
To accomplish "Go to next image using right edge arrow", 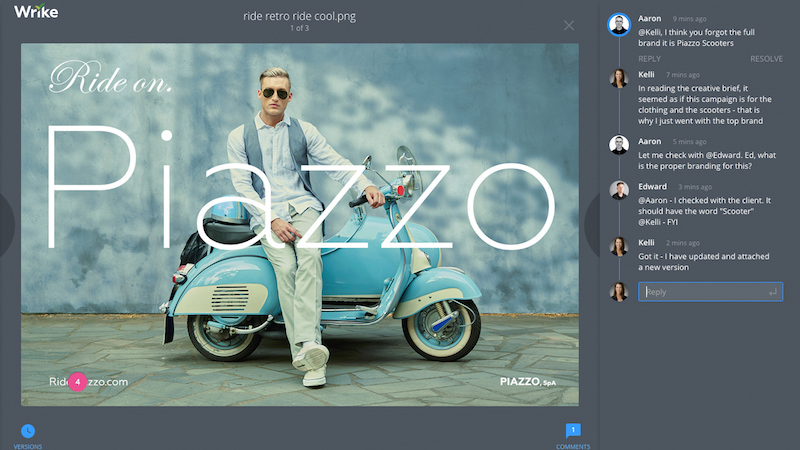I will [592, 224].
